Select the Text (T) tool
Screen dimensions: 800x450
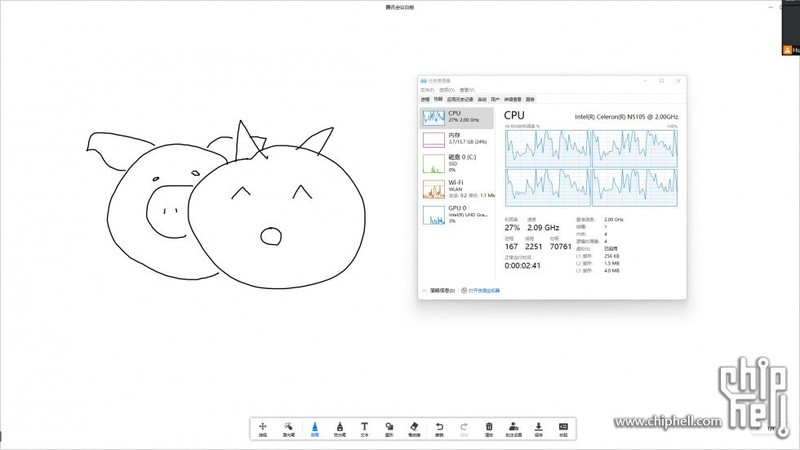coord(364,428)
